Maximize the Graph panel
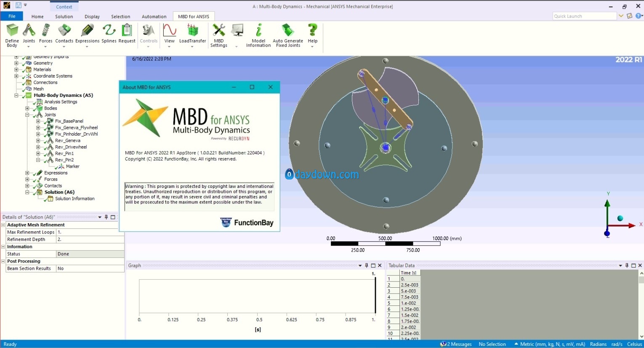The height and width of the screenshot is (348, 644). pyautogui.click(x=373, y=265)
